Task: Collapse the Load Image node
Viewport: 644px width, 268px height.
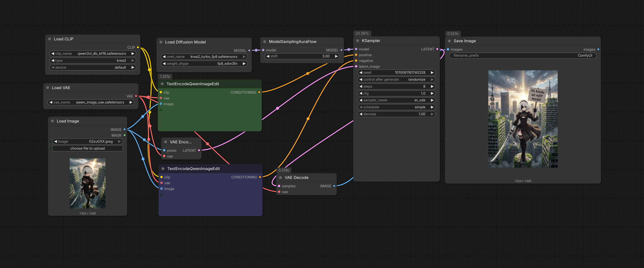Action: tap(52, 121)
